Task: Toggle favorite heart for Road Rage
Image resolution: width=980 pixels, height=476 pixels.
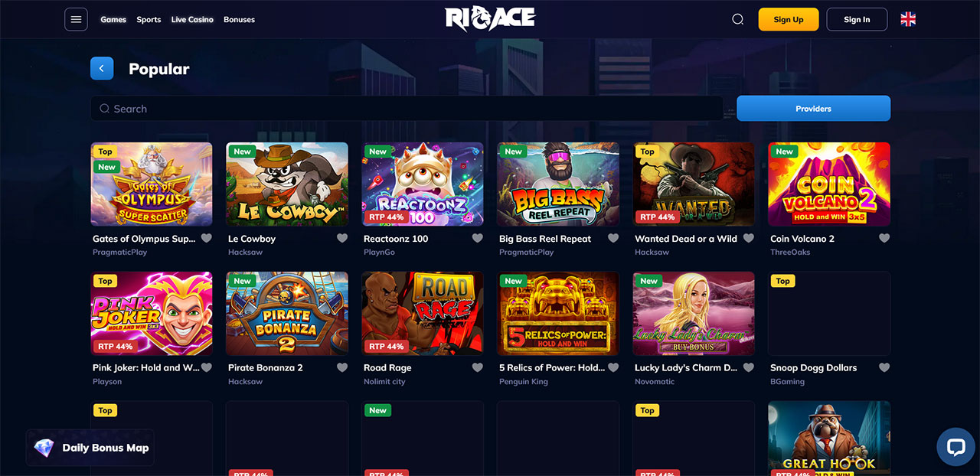Action: 478,367
